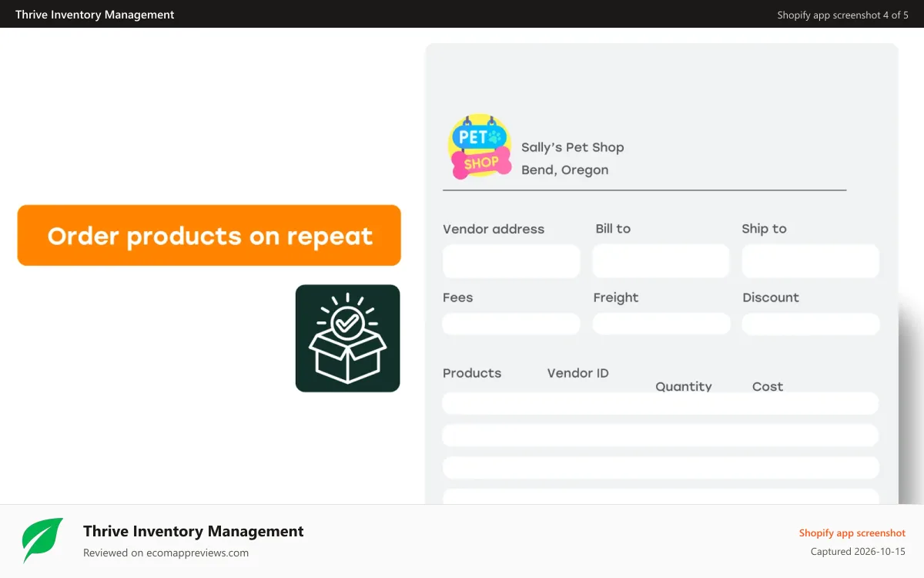Click the Freight label
Image resolution: width=924 pixels, height=578 pixels.
coord(616,297)
